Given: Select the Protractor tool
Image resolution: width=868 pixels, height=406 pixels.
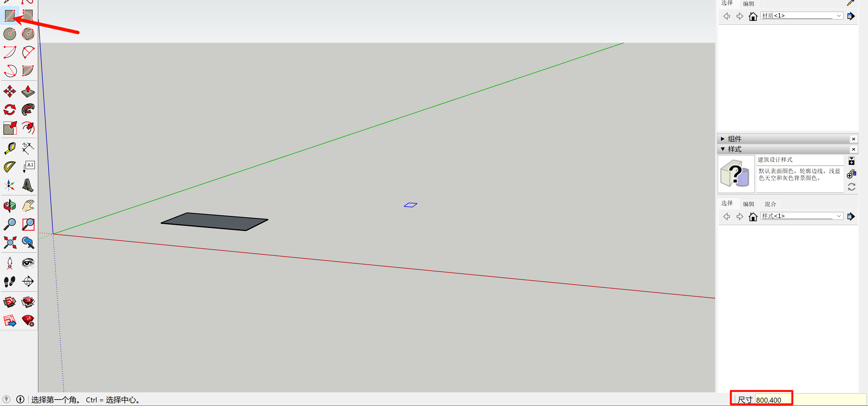Looking at the screenshot, I should [x=10, y=166].
